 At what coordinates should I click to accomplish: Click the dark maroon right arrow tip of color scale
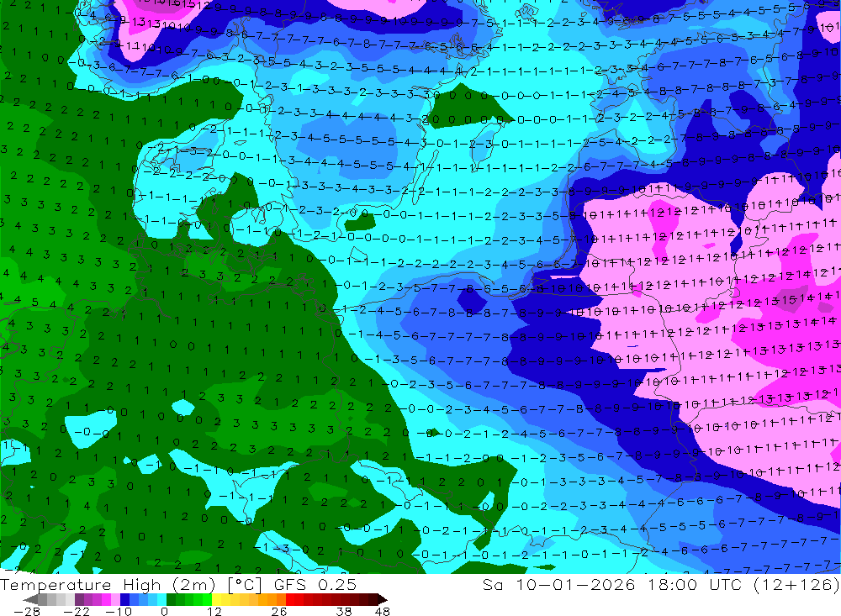click(383, 599)
